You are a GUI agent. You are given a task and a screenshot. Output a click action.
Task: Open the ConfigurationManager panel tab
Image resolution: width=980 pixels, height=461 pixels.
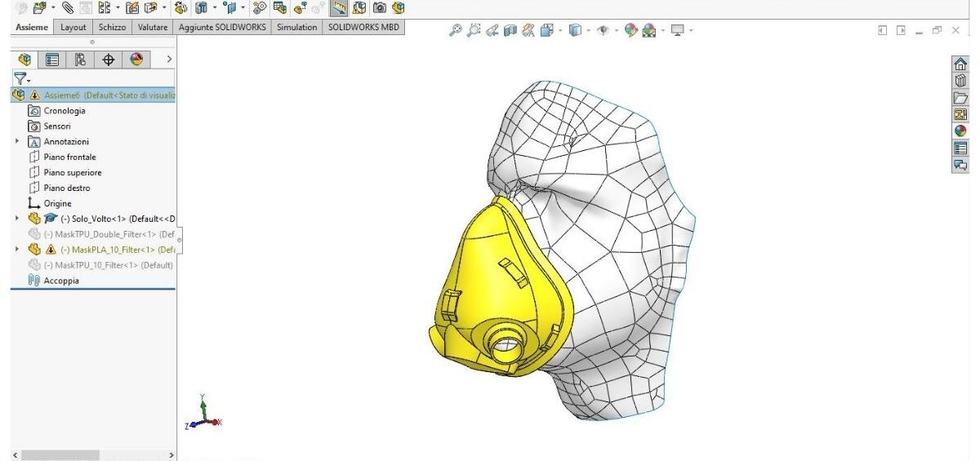coord(80,60)
